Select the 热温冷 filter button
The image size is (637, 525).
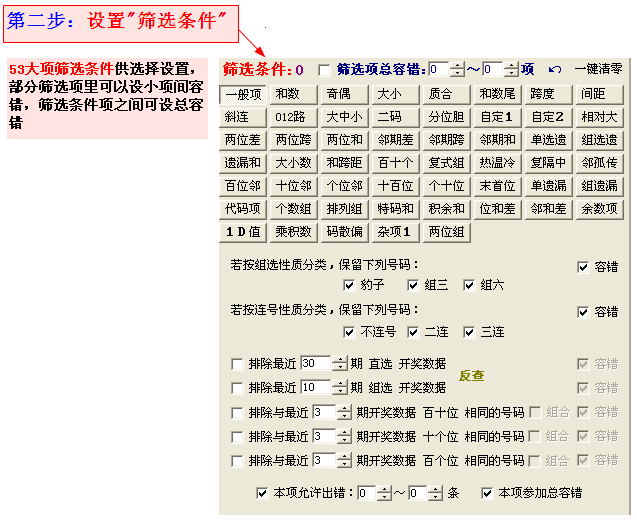click(497, 163)
